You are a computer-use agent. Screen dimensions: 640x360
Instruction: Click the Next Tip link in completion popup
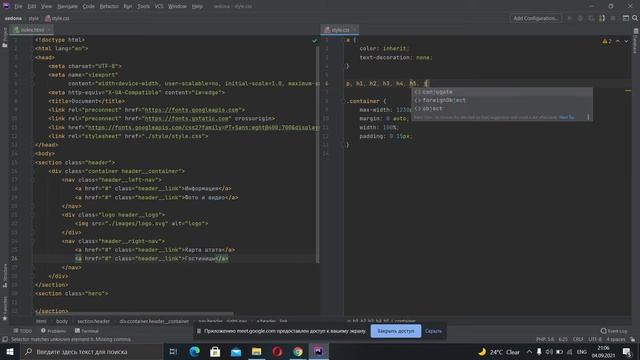click(567, 118)
